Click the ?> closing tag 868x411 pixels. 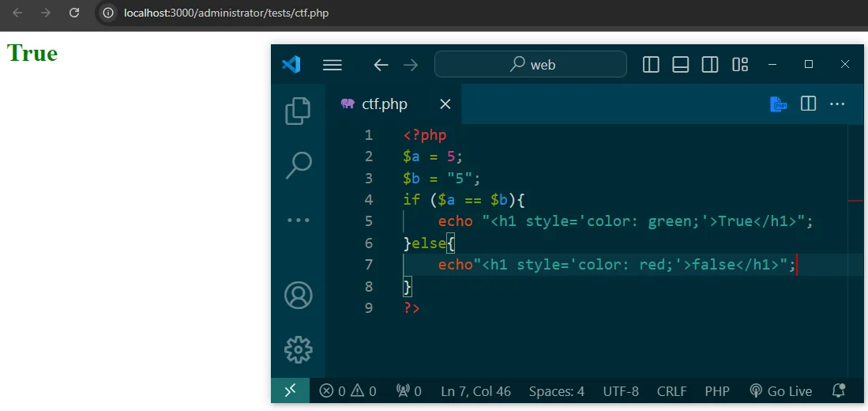tap(411, 308)
